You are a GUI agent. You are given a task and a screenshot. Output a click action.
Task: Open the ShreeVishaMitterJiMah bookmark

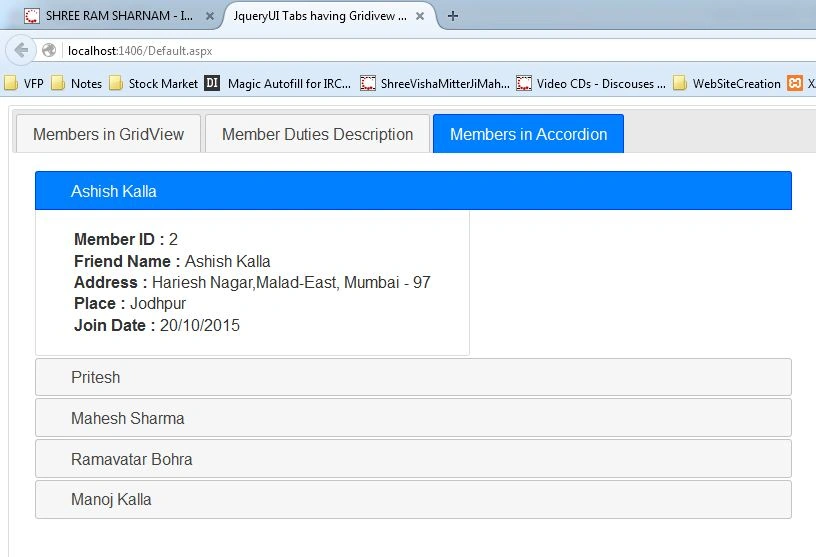click(435, 83)
